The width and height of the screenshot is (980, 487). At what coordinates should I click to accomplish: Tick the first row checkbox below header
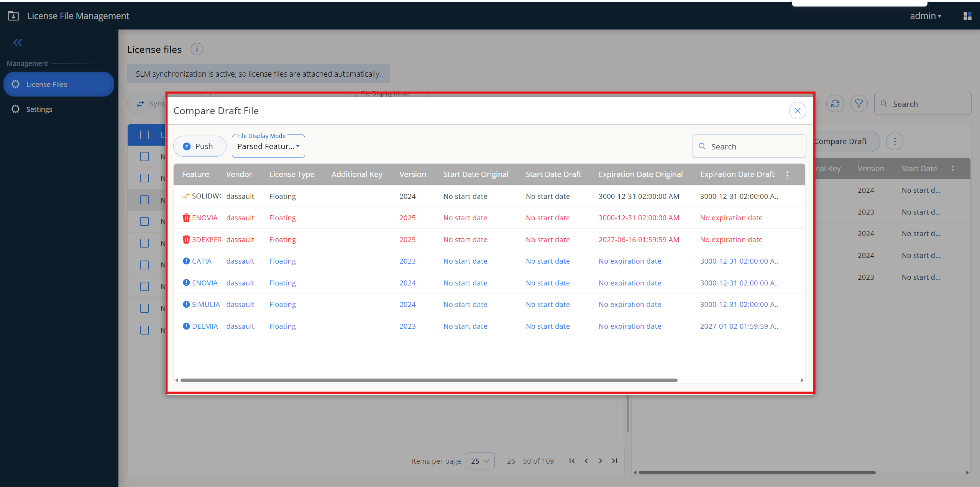point(144,156)
